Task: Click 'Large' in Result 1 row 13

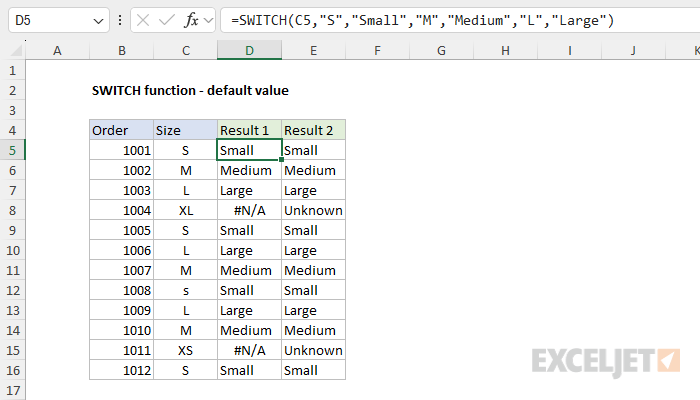Action: 250,310
